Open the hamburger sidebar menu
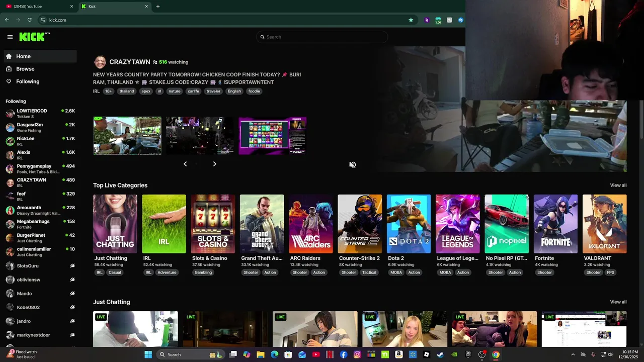Viewport: 644px width, 362px height. click(x=10, y=37)
